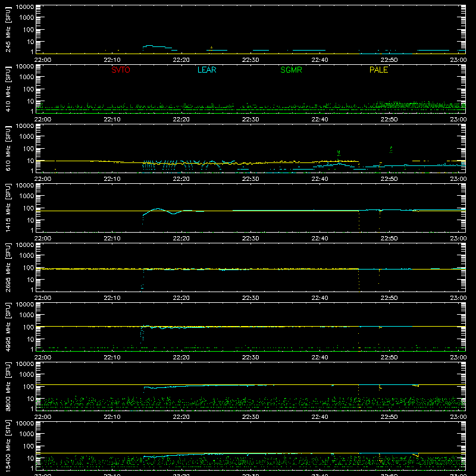Click 22:30 tick under the 410 MHz panel
476x476 pixels.
click(250, 120)
